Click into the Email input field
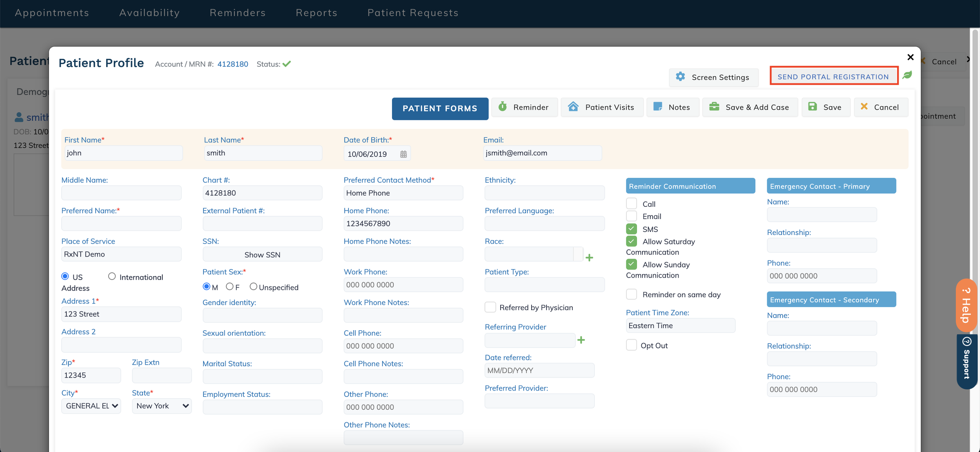Viewport: 980px width, 452px height. click(542, 153)
